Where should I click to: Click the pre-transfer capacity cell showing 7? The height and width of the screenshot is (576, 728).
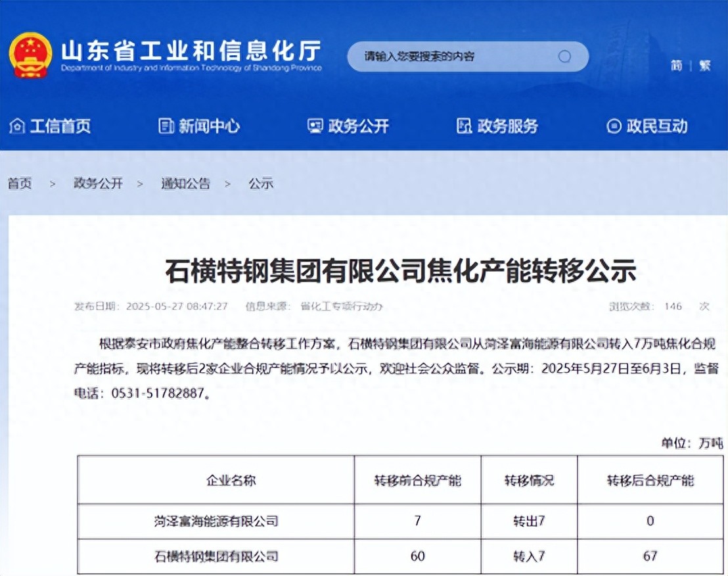pos(418,521)
